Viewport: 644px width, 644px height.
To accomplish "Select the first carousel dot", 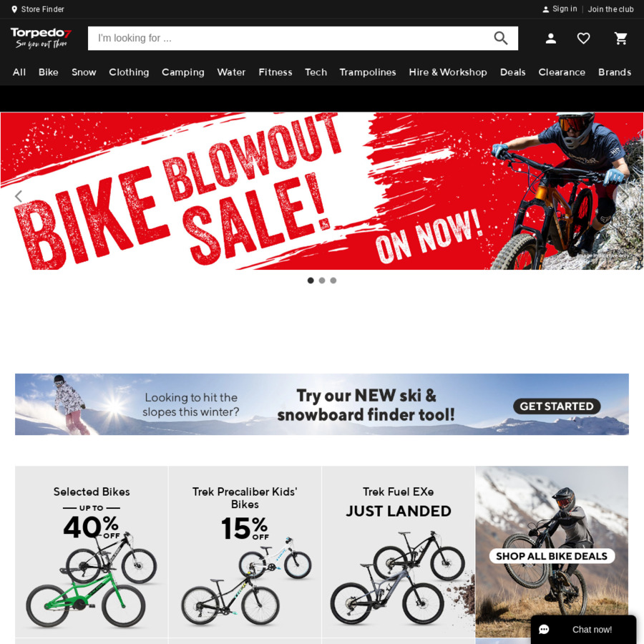I will pos(311,280).
